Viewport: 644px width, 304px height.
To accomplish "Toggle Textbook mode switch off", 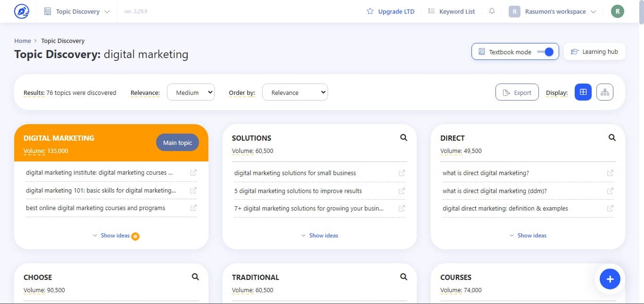I will (545, 52).
